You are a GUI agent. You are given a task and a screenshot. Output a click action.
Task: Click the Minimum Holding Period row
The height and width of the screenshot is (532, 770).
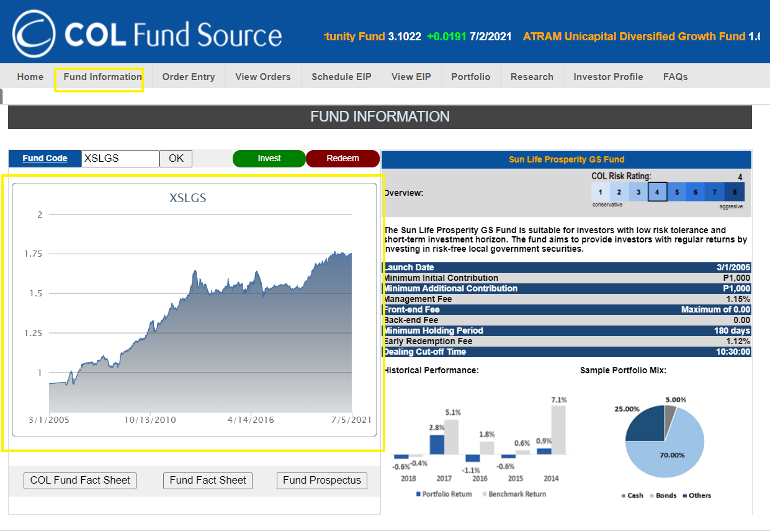click(x=566, y=330)
